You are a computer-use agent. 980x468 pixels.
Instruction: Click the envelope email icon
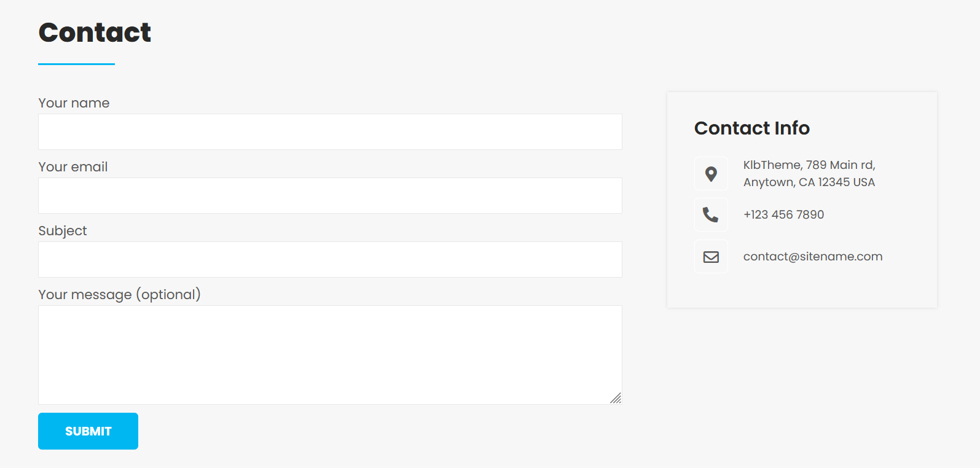tap(711, 257)
